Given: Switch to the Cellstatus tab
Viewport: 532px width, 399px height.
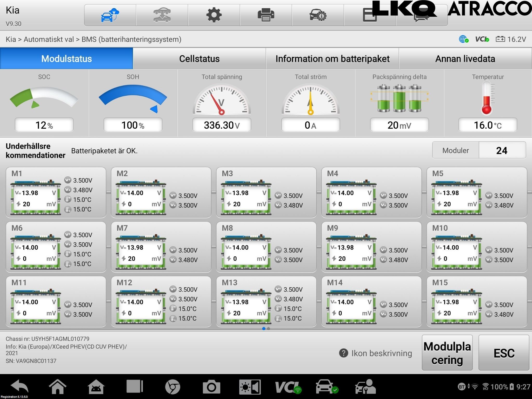Looking at the screenshot, I should [x=199, y=58].
